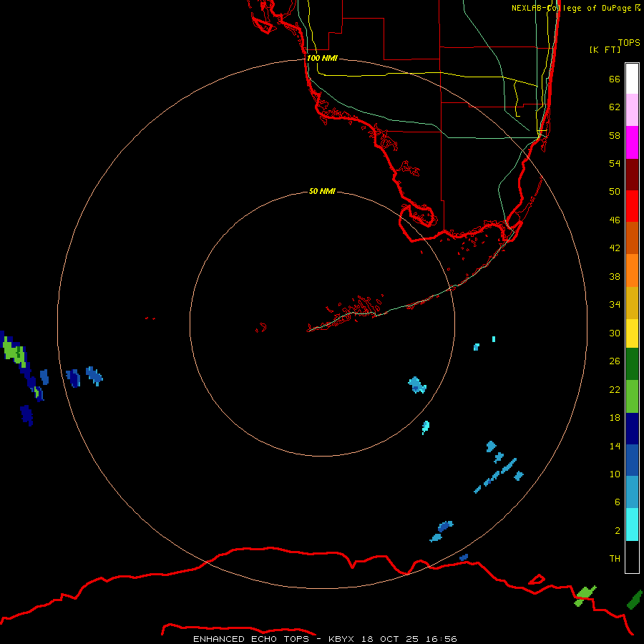The image size is (644, 644).
Task: Click the dark red (maroon) legend swatch
Action: click(632, 175)
